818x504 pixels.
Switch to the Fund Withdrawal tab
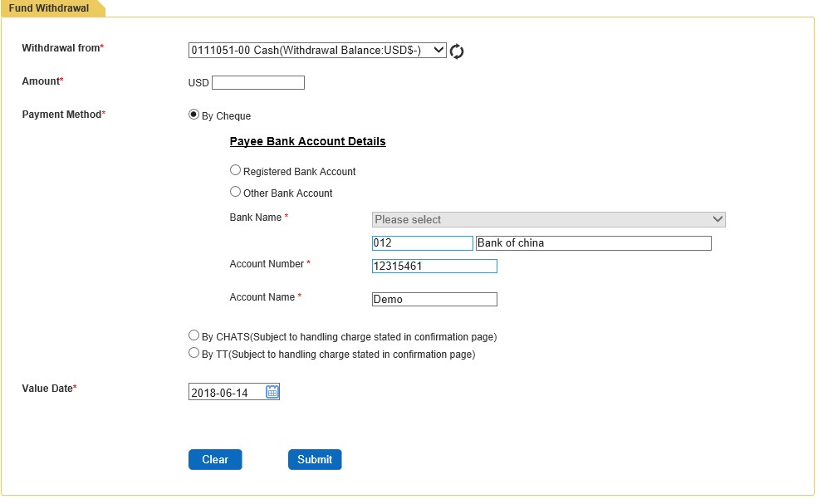click(49, 8)
